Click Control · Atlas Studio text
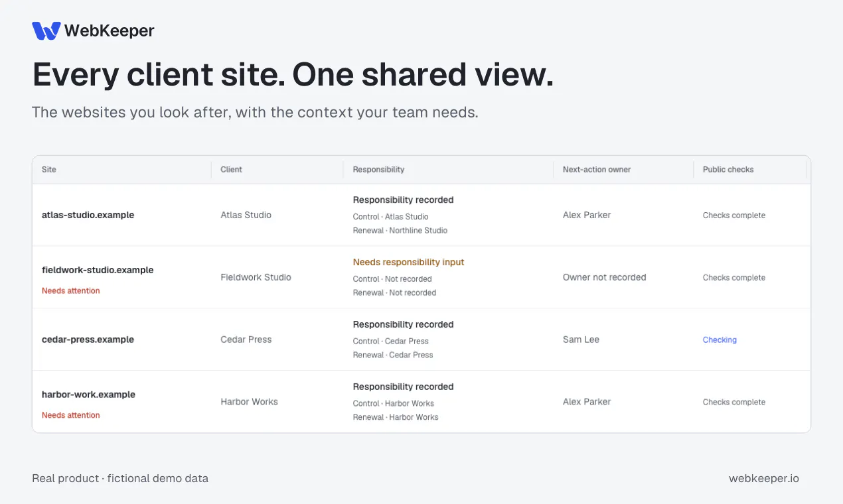The height and width of the screenshot is (504, 843). click(x=391, y=216)
